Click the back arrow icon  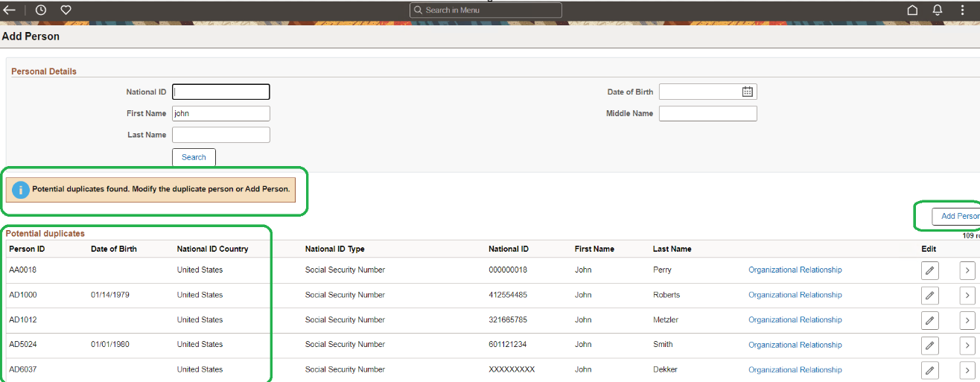tap(9, 10)
